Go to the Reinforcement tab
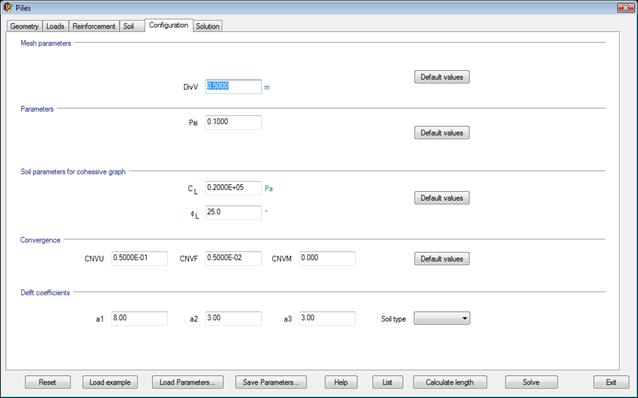 click(94, 26)
